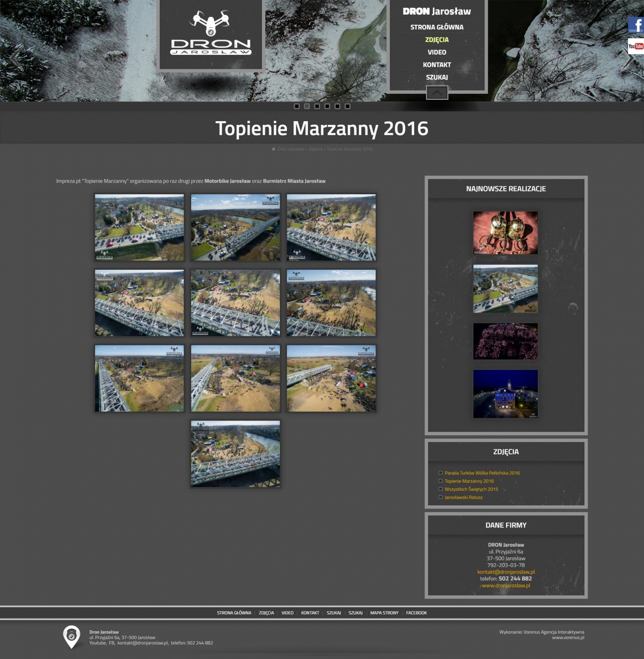644x659 pixels.
Task: Select the last slider pagination dot
Action: pyautogui.click(x=347, y=106)
